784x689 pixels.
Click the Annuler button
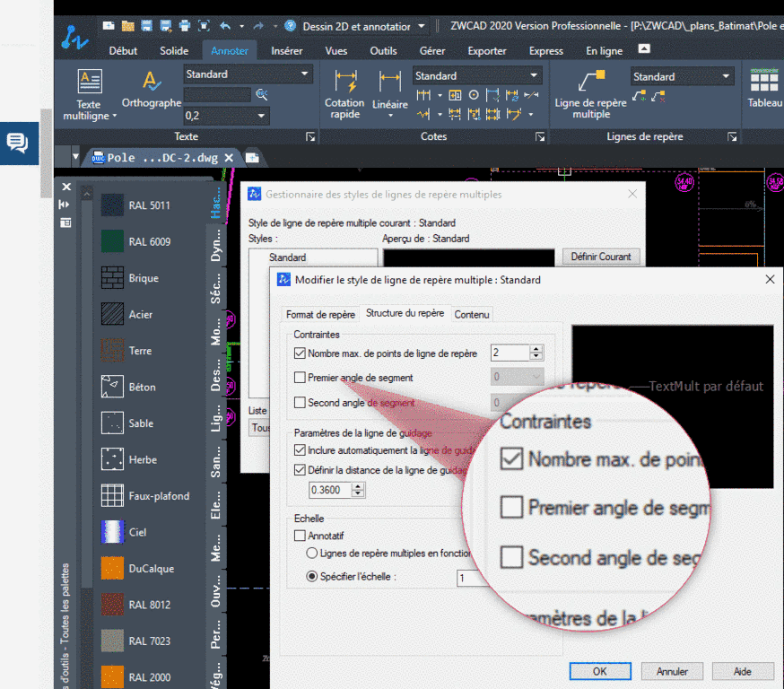click(672, 671)
